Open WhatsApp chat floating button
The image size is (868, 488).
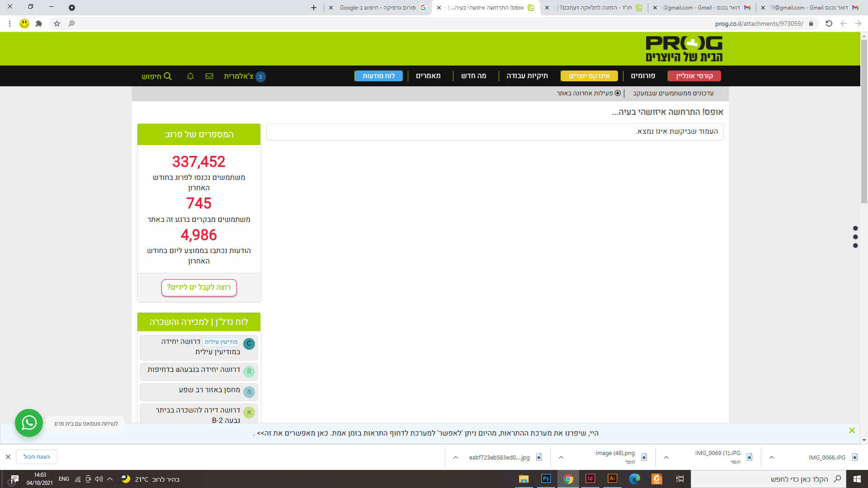[29, 423]
